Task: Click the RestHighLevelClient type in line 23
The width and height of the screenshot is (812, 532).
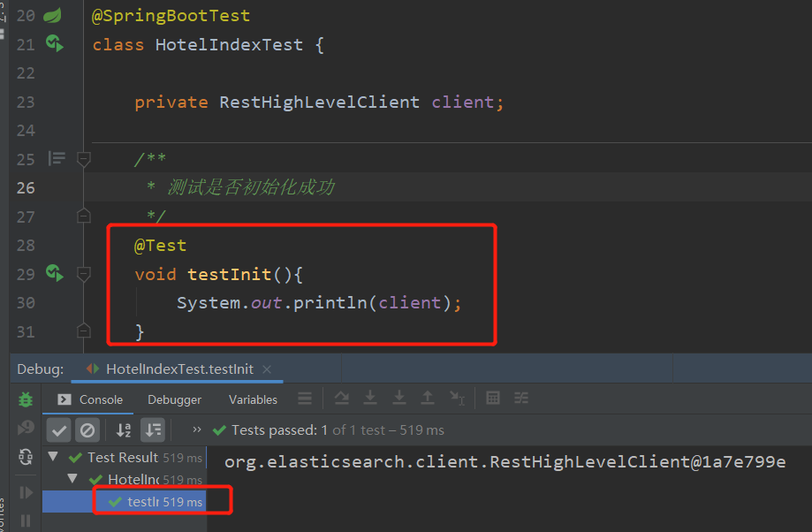Action: coord(320,102)
